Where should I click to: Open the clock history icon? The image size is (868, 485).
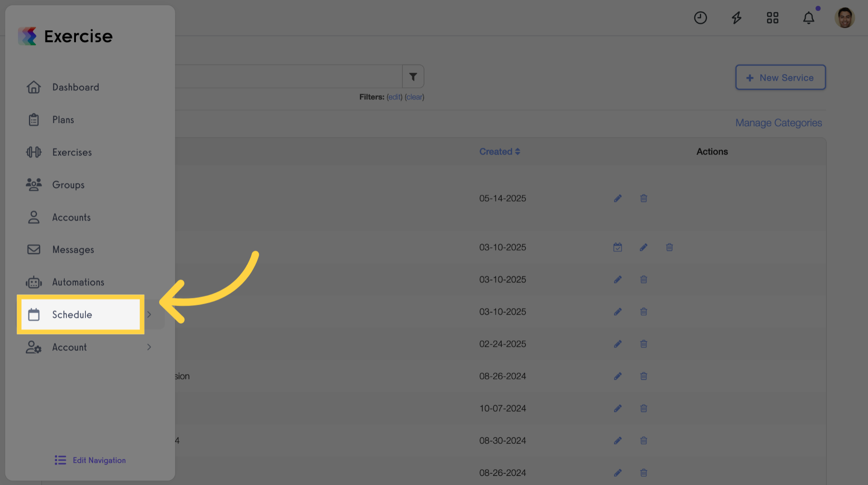700,18
